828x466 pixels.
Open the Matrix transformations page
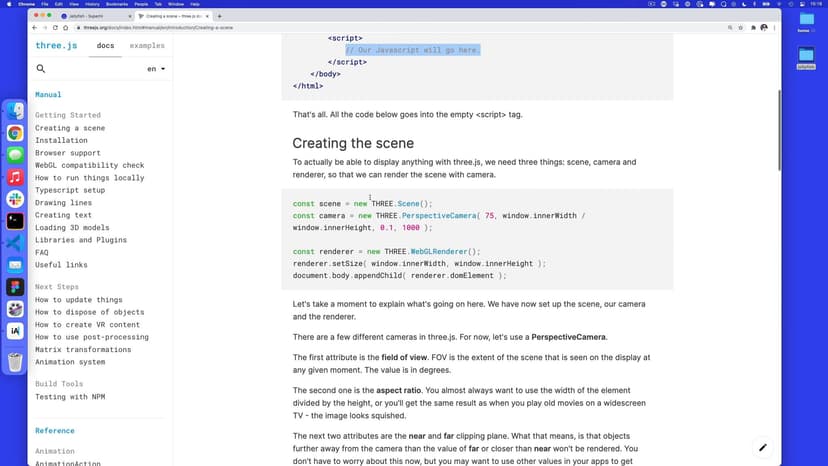tap(85, 349)
